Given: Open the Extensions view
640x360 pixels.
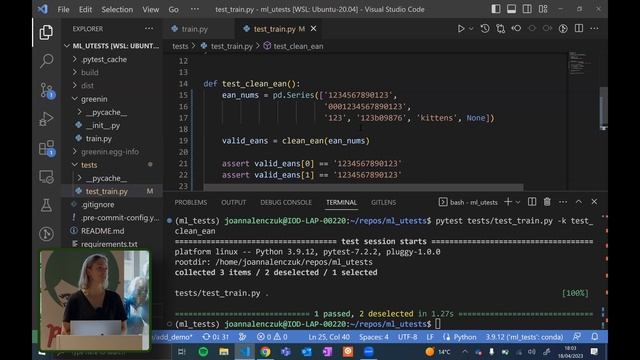Looking at the screenshot, I should tap(47, 148).
